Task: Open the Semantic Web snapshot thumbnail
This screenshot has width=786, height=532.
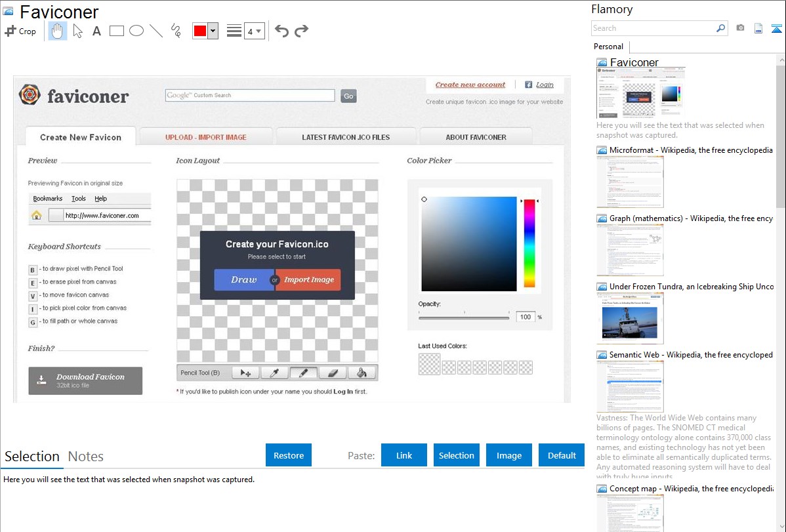Action: pyautogui.click(x=630, y=386)
